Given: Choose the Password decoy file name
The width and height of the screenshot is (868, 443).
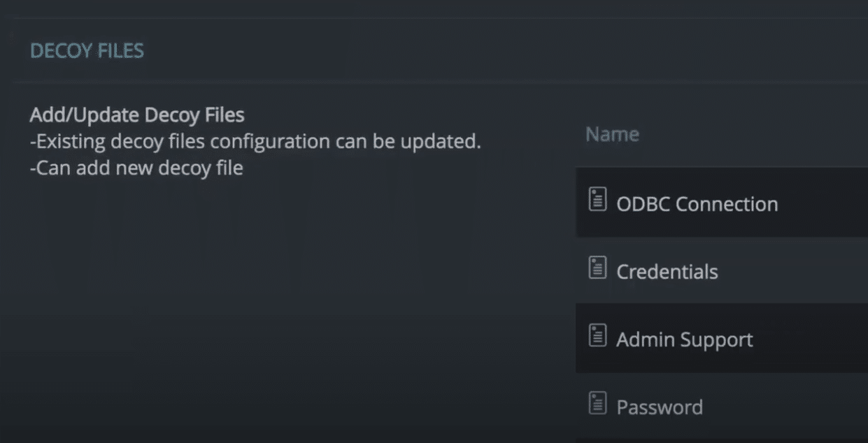Looking at the screenshot, I should click(x=659, y=407).
